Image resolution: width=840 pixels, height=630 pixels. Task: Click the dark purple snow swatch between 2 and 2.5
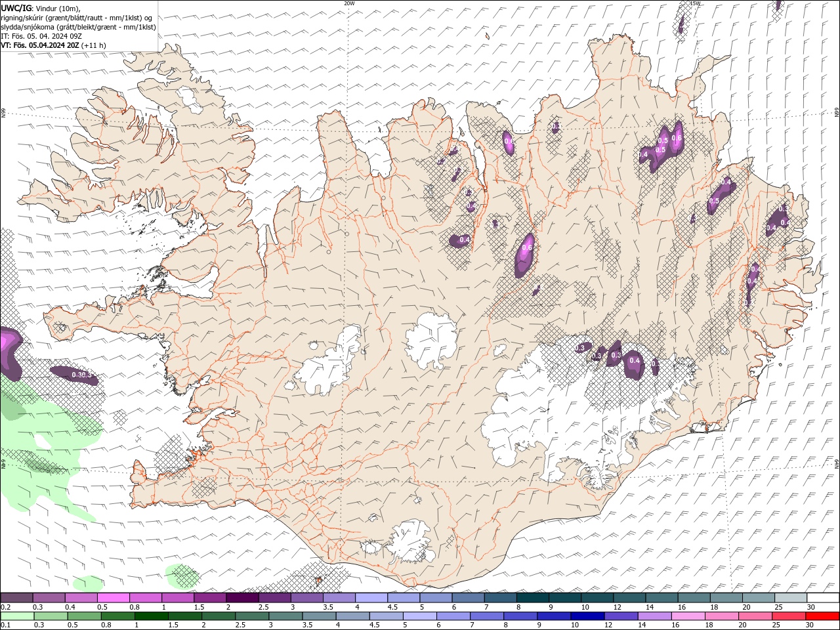(x=241, y=598)
